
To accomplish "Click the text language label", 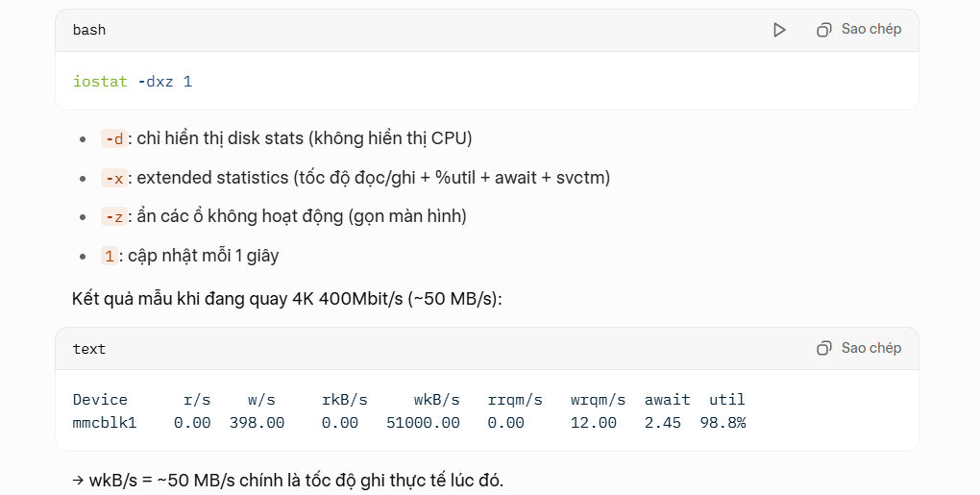I will click(x=89, y=349).
